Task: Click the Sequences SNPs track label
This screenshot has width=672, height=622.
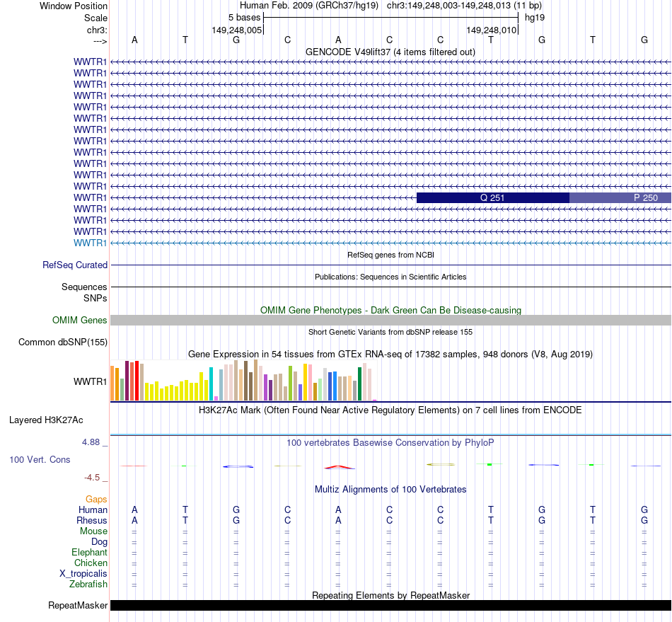Action: 84,292
